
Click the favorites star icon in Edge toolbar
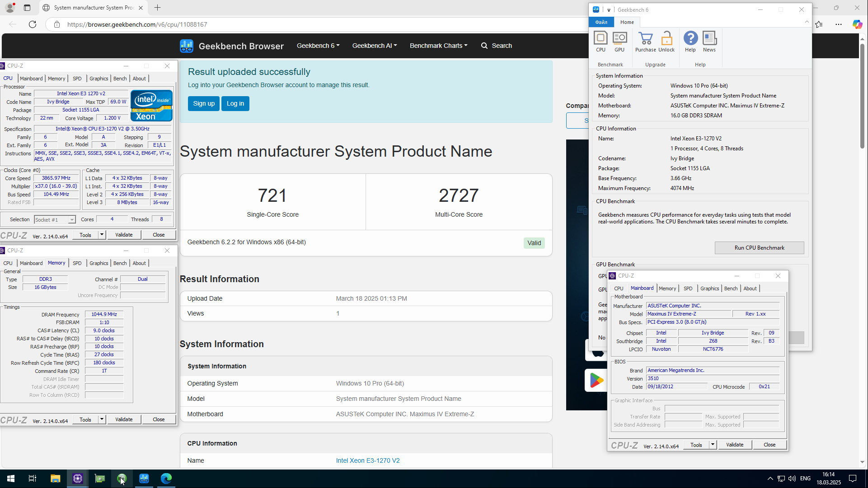point(819,24)
